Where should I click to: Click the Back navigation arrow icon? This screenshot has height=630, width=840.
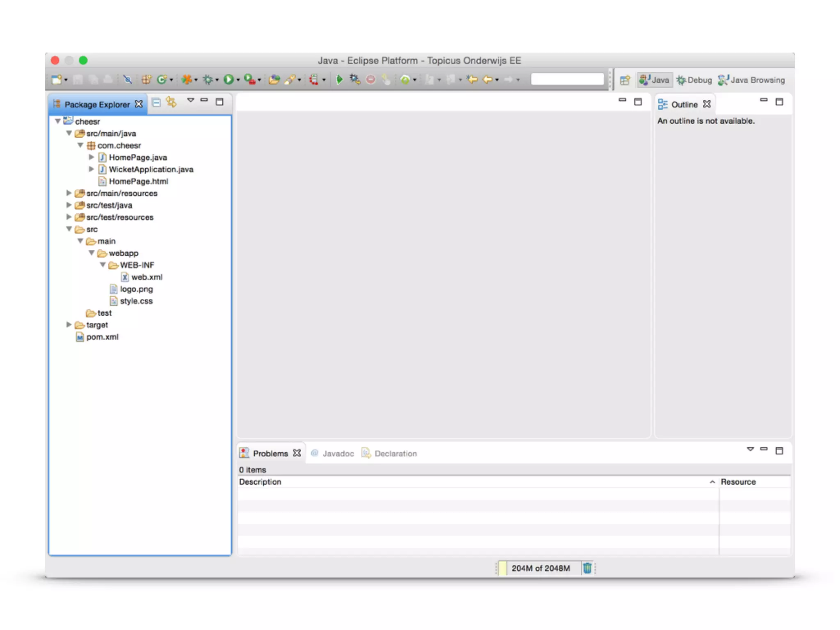pos(487,80)
